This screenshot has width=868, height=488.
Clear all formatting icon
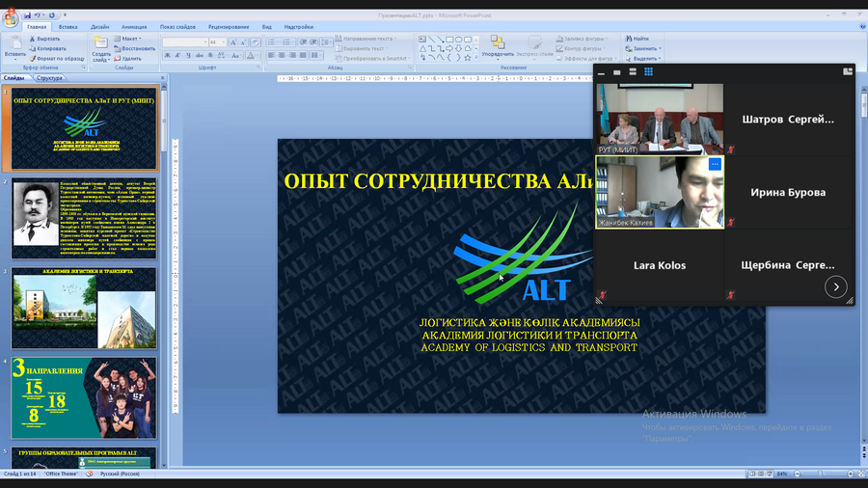click(x=256, y=42)
